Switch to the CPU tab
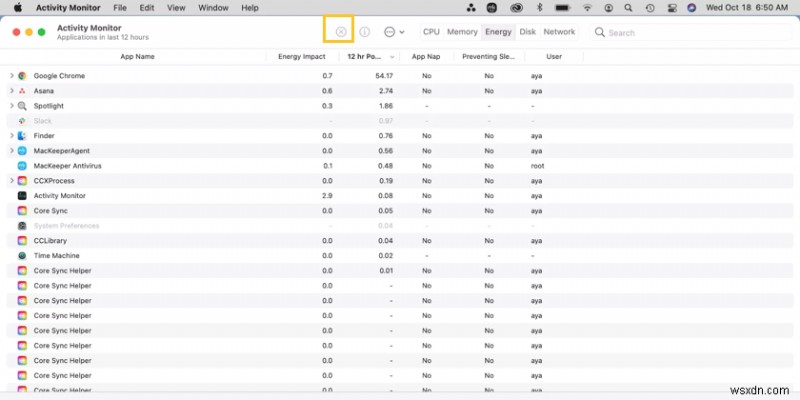Screen dimensions: 800x400 coord(431,32)
